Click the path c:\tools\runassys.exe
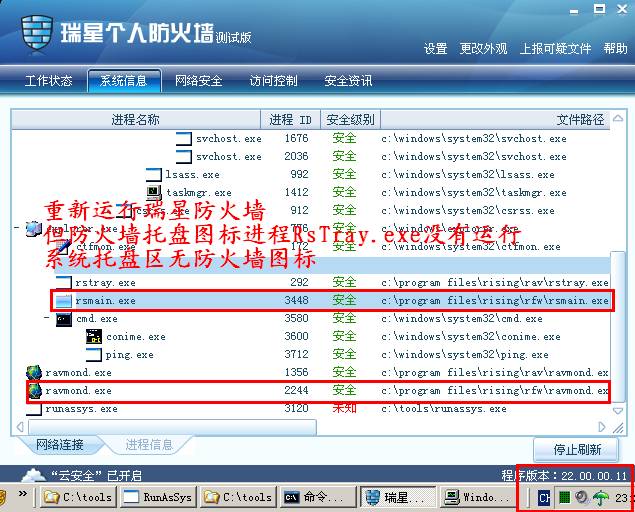The height and width of the screenshot is (512, 635). [444, 409]
